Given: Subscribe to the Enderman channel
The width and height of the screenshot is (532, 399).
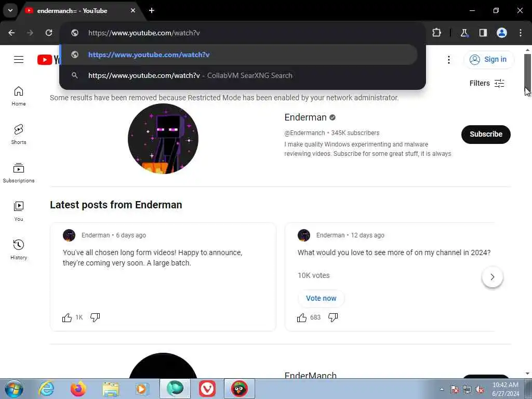Looking at the screenshot, I should tap(486, 135).
